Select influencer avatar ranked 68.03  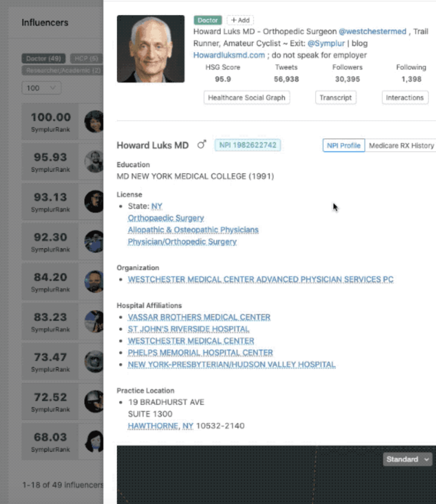click(x=94, y=441)
